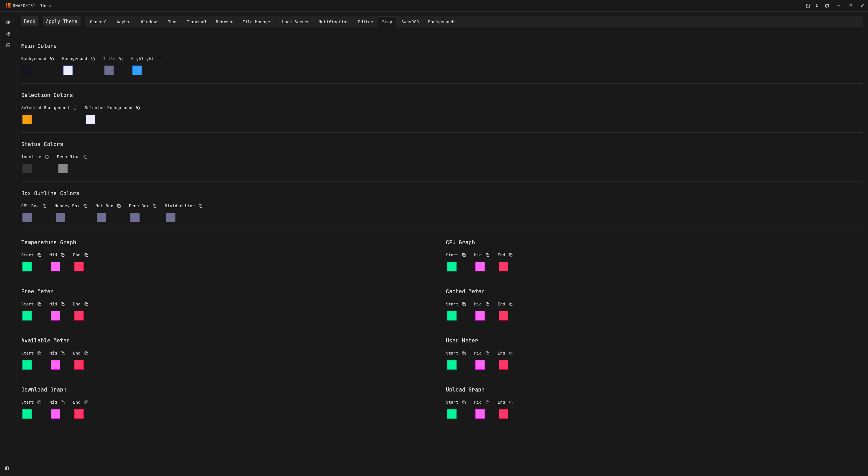The image size is (868, 476).
Task: Edit the Inactive color swatch
Action: pyautogui.click(x=27, y=168)
